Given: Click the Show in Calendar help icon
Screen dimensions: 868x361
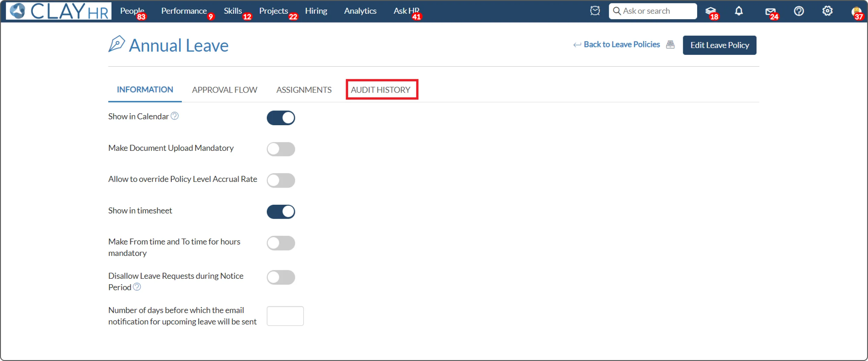Looking at the screenshot, I should pos(175,116).
